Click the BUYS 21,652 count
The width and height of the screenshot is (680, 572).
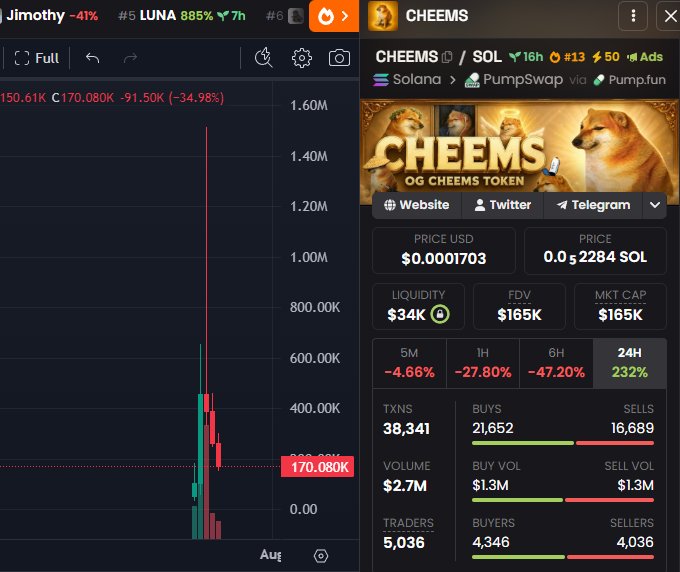pos(493,428)
